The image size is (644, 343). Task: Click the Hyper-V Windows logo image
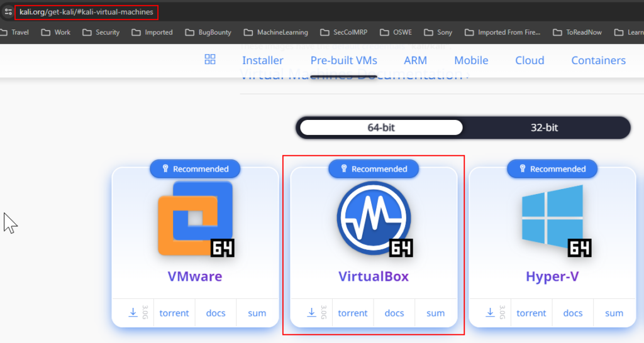(x=555, y=220)
